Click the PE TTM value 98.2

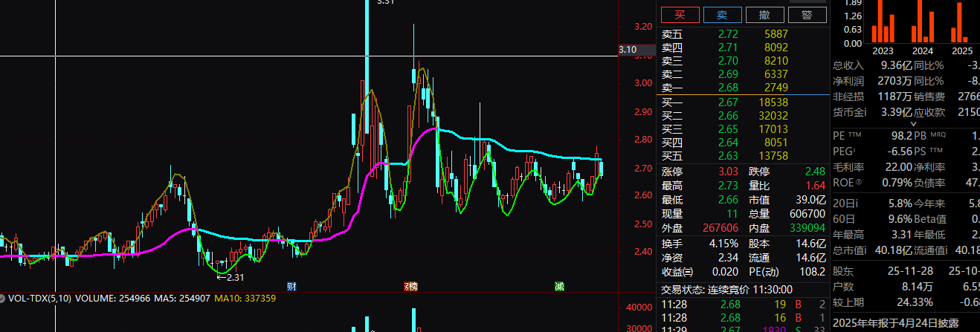pyautogui.click(x=900, y=136)
